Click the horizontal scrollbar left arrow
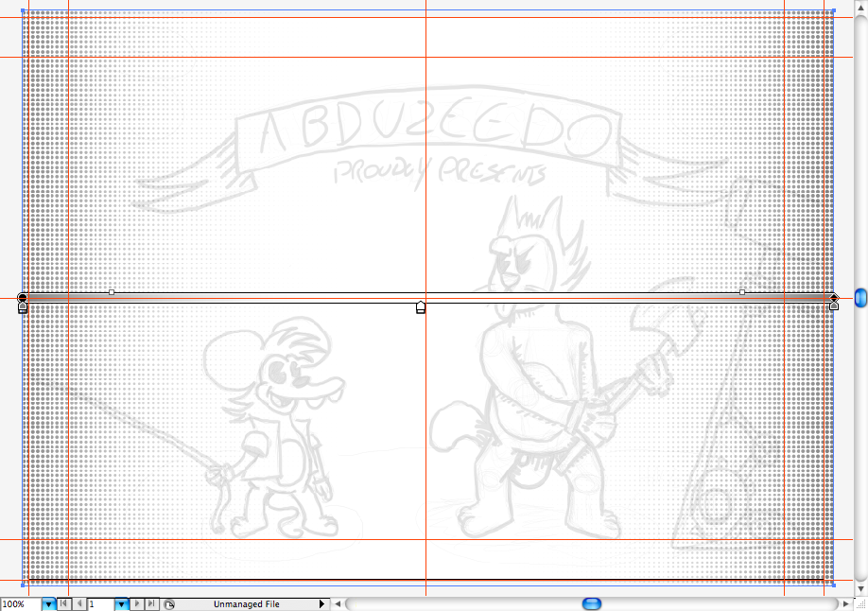Screen dimensions: 868x611 pos(338,603)
